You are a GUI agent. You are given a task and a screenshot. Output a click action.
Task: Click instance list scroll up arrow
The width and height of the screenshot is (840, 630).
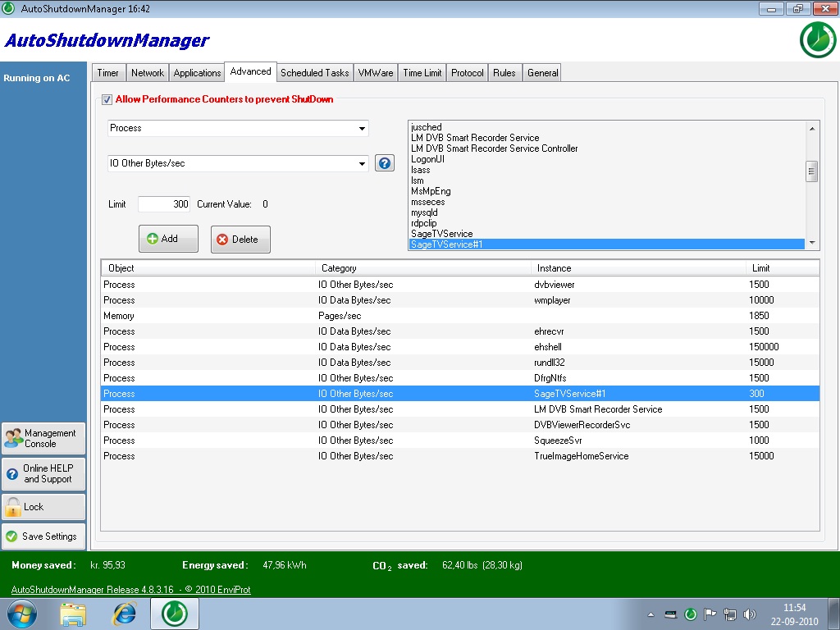(811, 128)
